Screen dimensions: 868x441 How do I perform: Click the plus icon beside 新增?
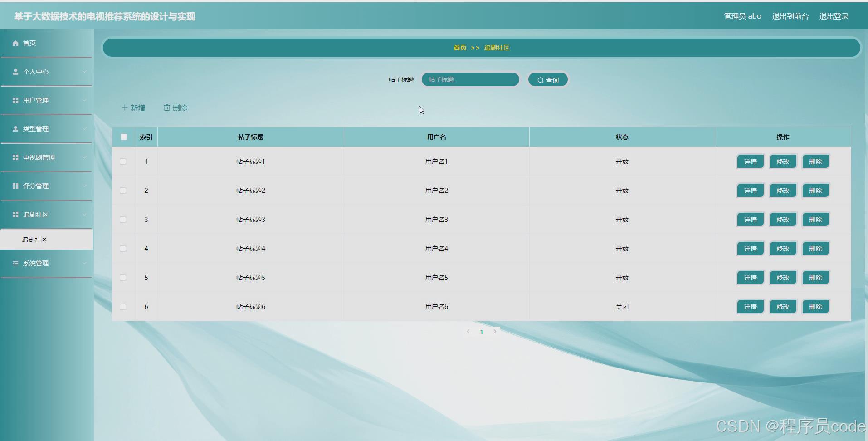click(x=125, y=108)
